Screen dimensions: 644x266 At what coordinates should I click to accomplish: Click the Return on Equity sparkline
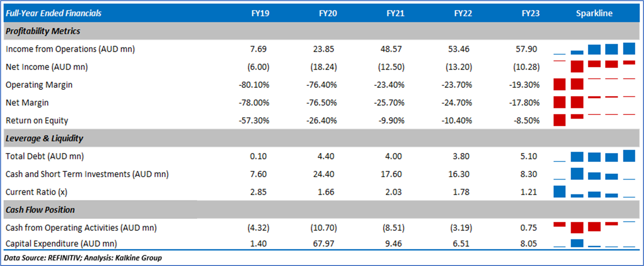coord(595,120)
